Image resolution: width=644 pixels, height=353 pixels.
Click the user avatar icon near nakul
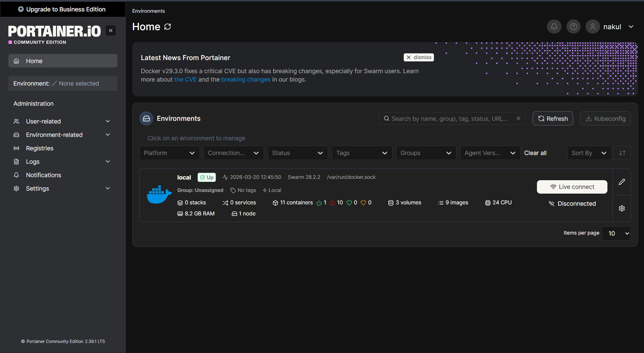pyautogui.click(x=593, y=27)
